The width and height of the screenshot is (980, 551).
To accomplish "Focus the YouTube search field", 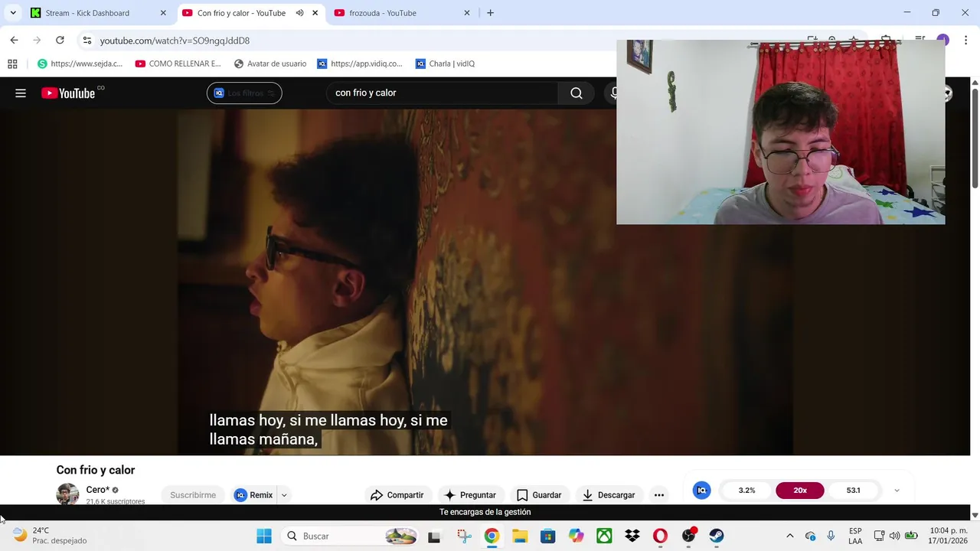I will (x=443, y=93).
